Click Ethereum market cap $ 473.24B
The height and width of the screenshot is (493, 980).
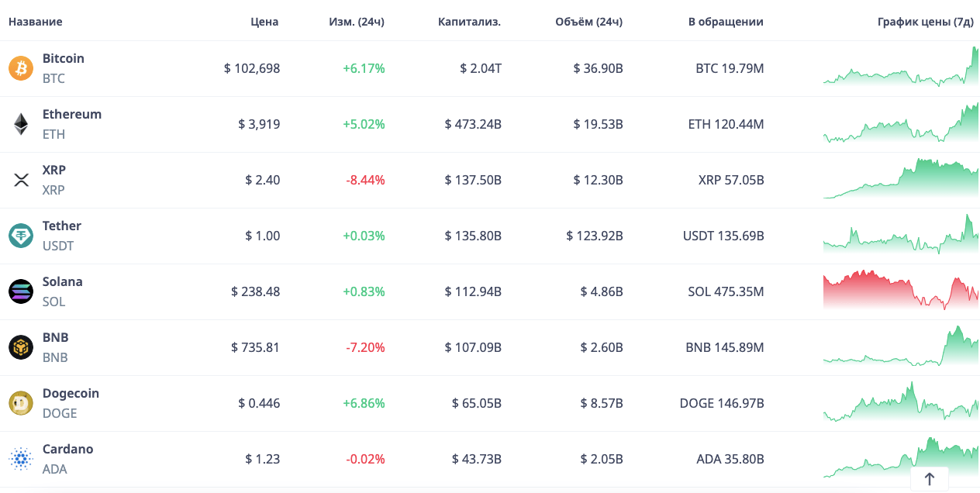[x=473, y=124]
